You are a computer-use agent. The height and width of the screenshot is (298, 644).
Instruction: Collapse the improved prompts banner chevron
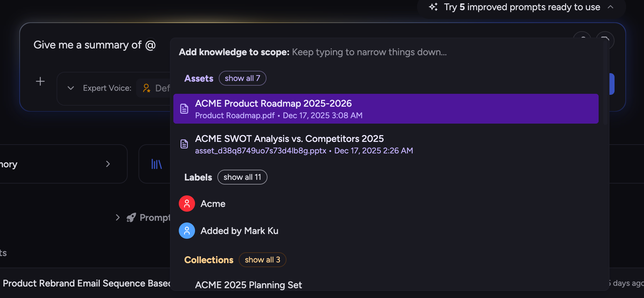(610, 7)
